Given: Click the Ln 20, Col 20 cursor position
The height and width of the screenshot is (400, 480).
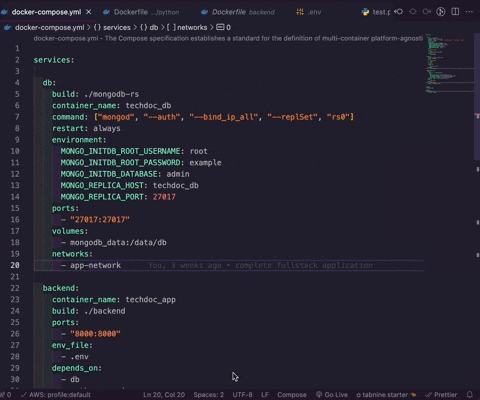Looking at the screenshot, I should click(164, 395).
